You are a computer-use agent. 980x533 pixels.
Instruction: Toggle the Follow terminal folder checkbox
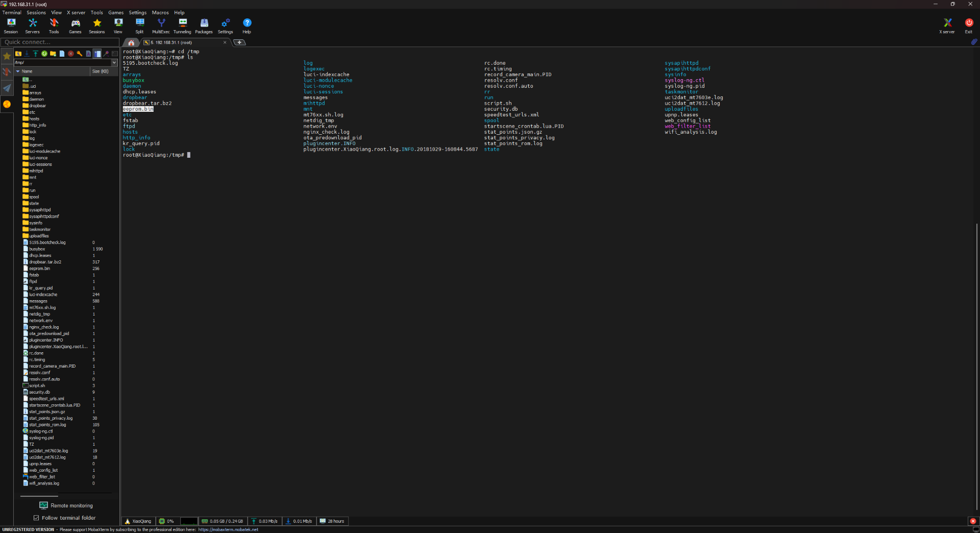[36, 518]
